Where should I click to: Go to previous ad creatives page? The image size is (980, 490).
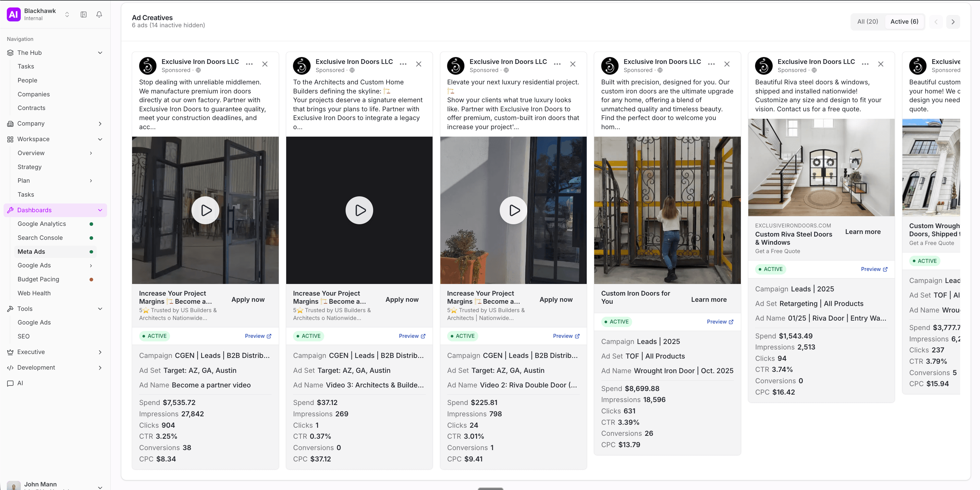936,22
